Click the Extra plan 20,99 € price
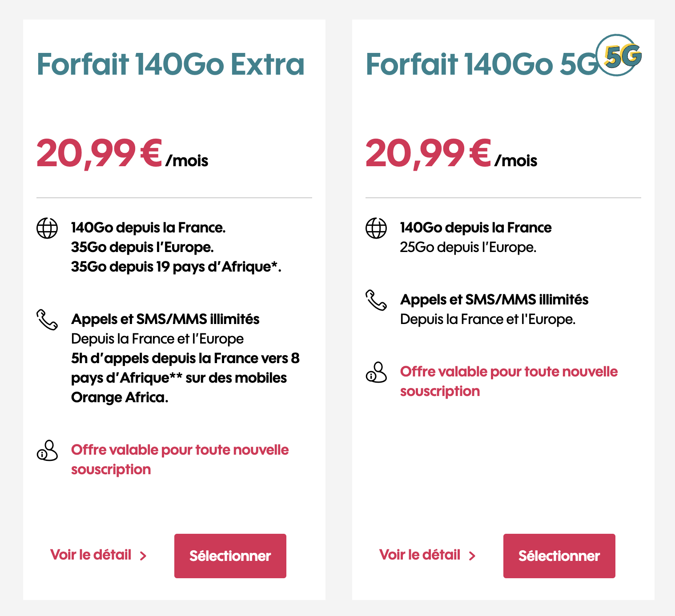 tap(100, 153)
